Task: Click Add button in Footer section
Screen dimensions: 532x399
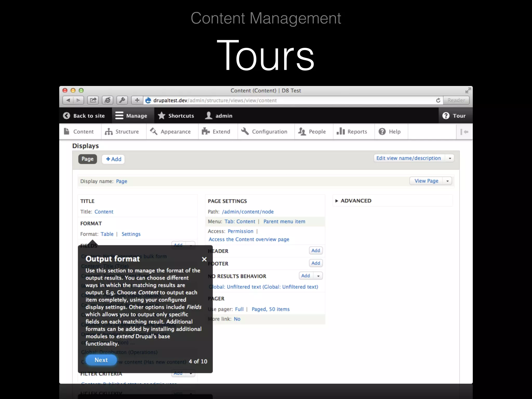Action: pyautogui.click(x=316, y=263)
